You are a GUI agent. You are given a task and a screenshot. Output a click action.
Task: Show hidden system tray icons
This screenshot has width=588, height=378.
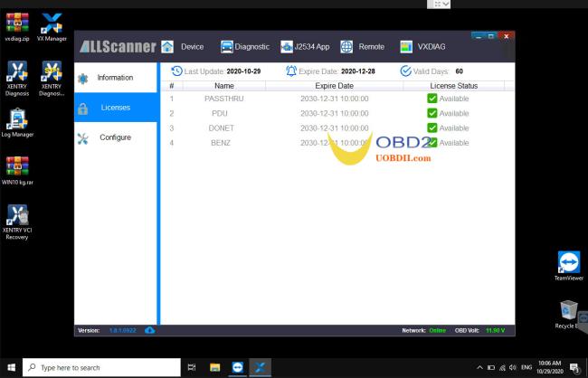[479, 368]
